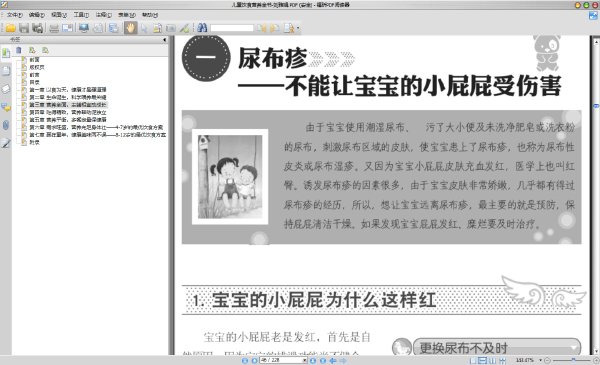Jump to the 第一章 bookmark
The width and height of the screenshot is (600, 365).
68,90
